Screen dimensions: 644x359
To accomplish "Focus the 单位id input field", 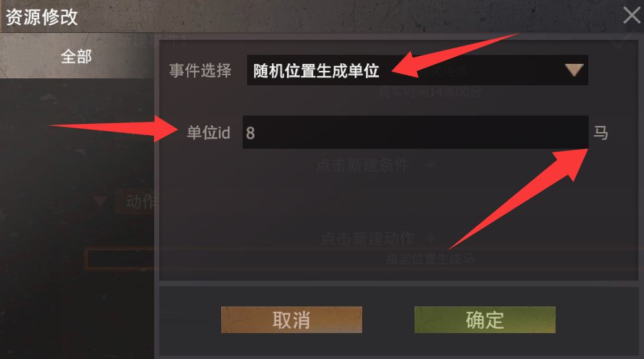I will point(415,132).
